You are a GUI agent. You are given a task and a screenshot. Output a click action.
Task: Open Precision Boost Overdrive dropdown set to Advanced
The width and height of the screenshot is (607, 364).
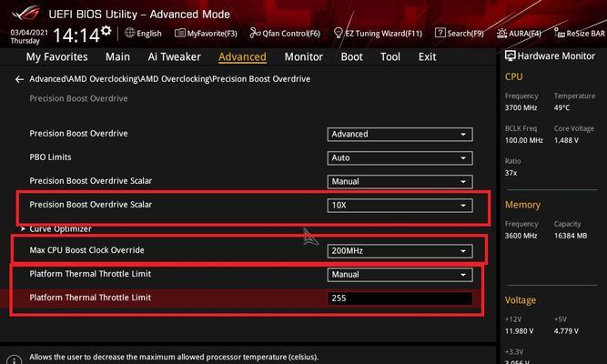(400, 135)
